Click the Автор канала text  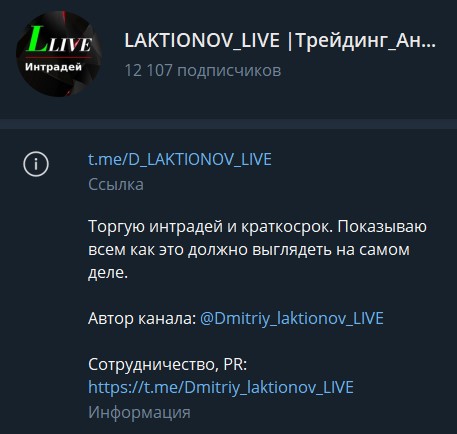click(142, 318)
